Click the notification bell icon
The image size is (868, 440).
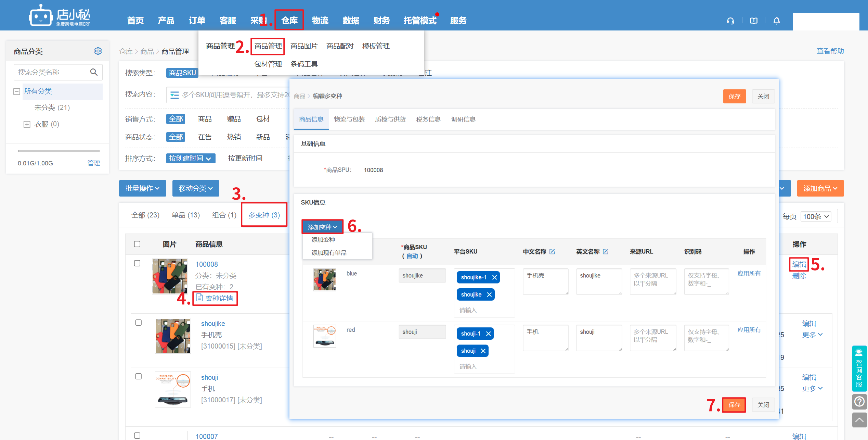[776, 21]
